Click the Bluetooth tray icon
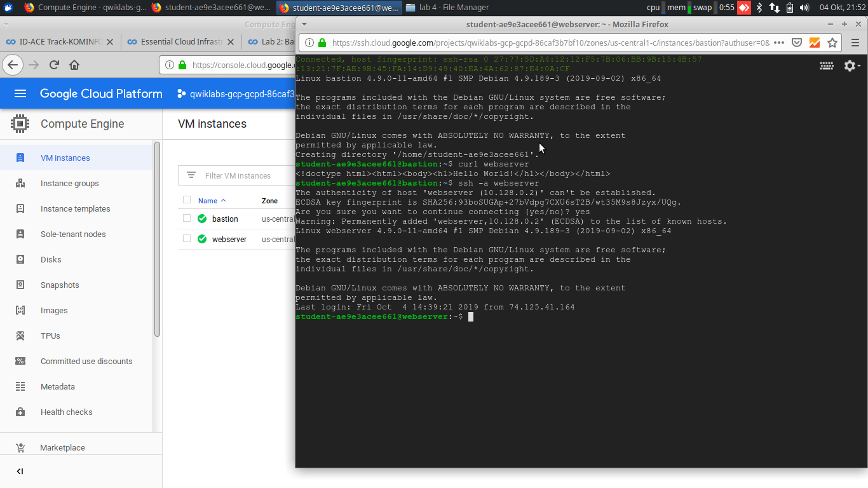Screen dimensions: 868x488 click(x=759, y=8)
